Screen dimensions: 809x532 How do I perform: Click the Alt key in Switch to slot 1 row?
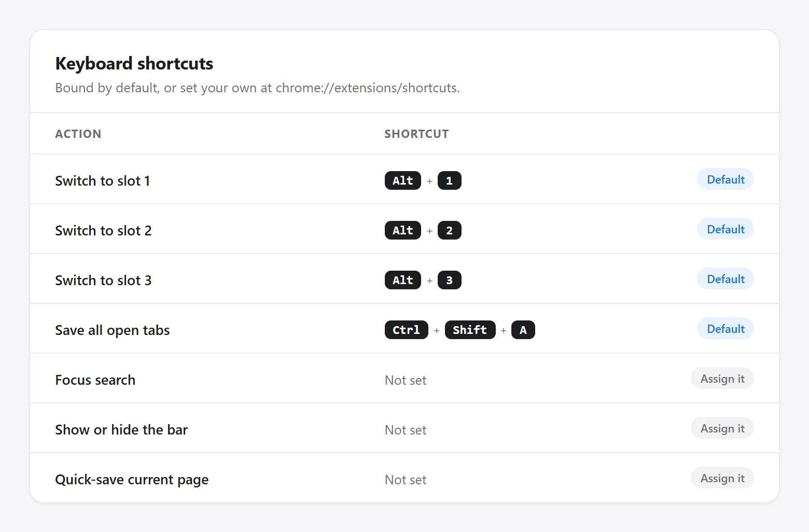tap(403, 180)
